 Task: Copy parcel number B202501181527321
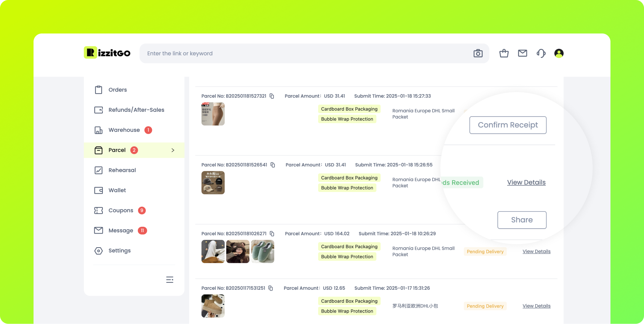[272, 96]
